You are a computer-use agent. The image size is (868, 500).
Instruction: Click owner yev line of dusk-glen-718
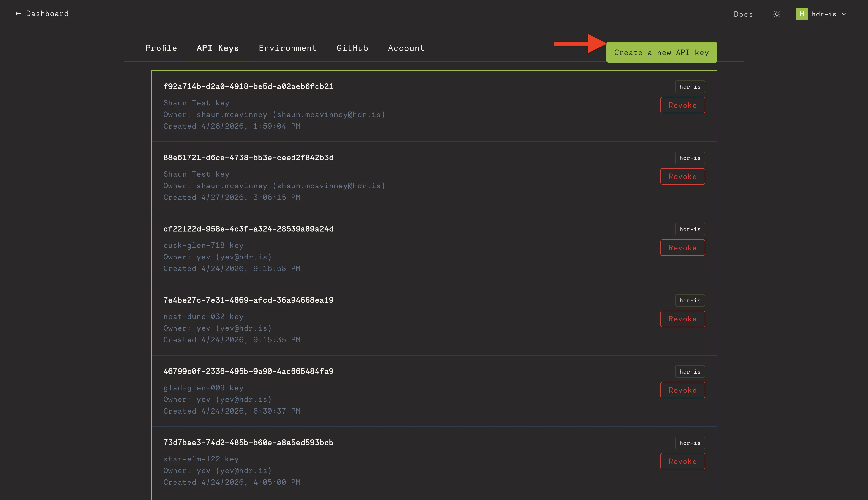tap(217, 257)
